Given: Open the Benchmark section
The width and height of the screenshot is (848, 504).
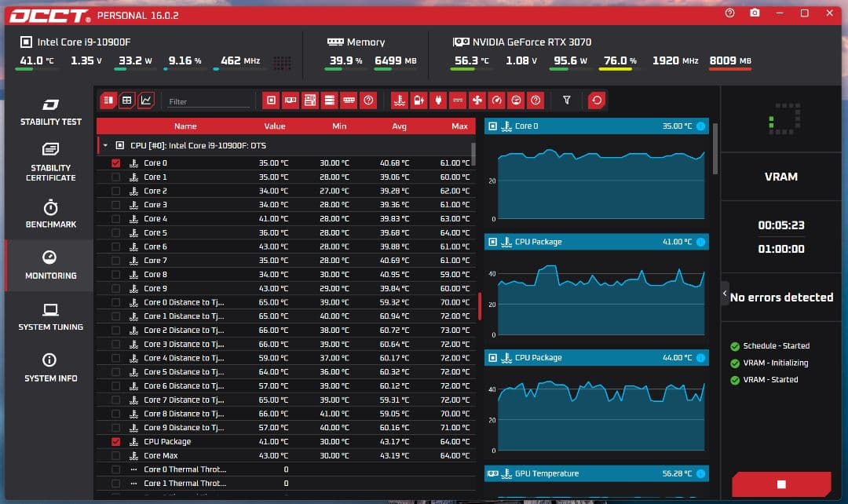Looking at the screenshot, I should 51,214.
